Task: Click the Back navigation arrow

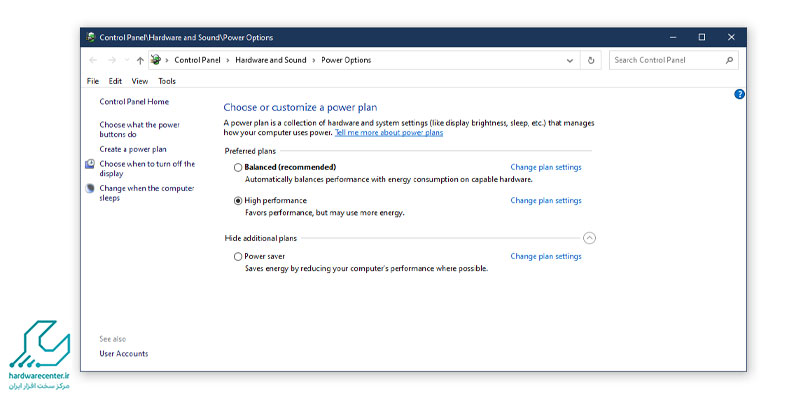Action: 93,60
